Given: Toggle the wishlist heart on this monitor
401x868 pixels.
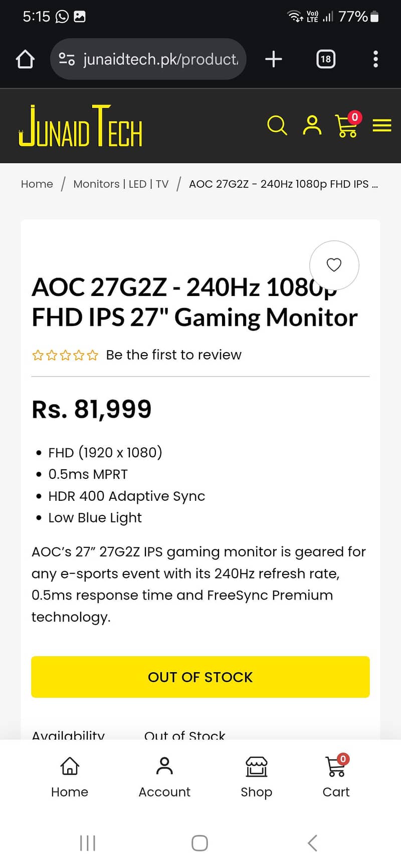Looking at the screenshot, I should [334, 265].
